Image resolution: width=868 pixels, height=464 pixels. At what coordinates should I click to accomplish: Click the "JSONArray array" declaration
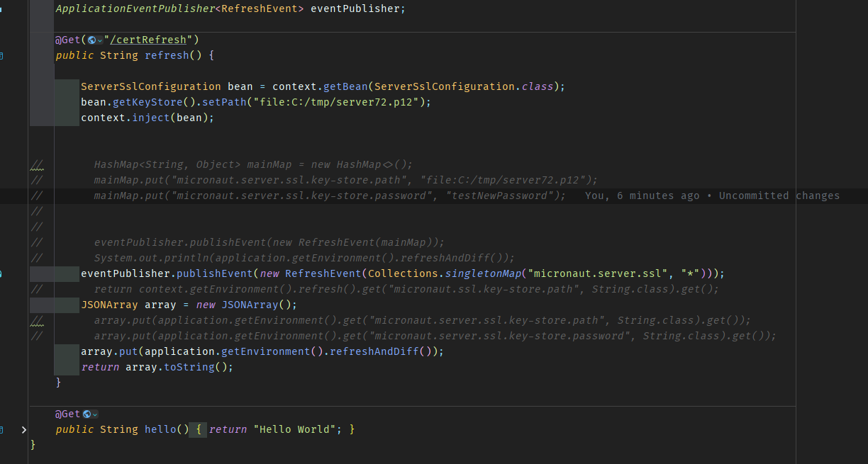pyautogui.click(x=128, y=305)
